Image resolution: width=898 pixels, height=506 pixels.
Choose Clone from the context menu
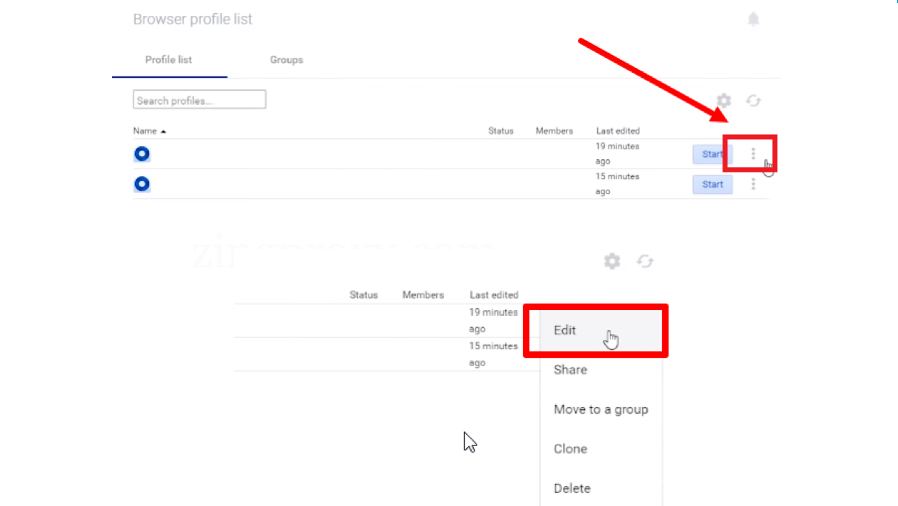601,449
